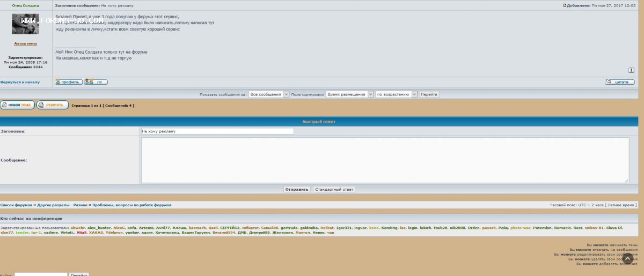Focus the Сообщение message text area

385,160
